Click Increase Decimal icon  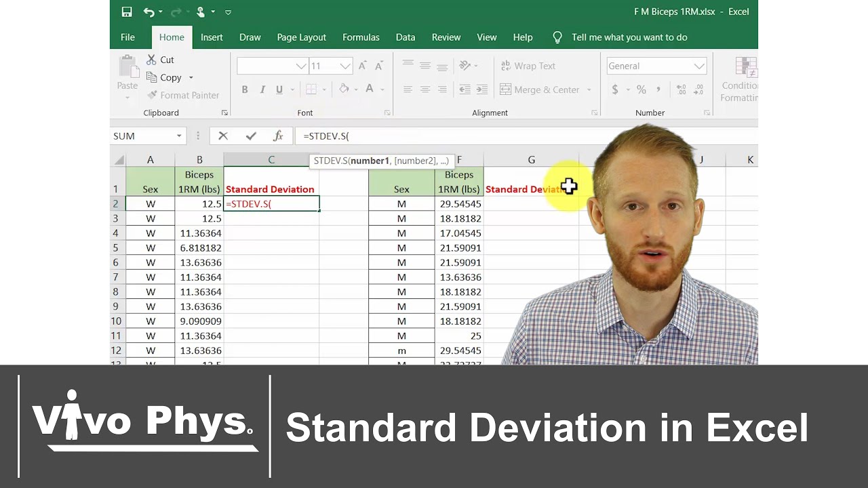point(681,89)
